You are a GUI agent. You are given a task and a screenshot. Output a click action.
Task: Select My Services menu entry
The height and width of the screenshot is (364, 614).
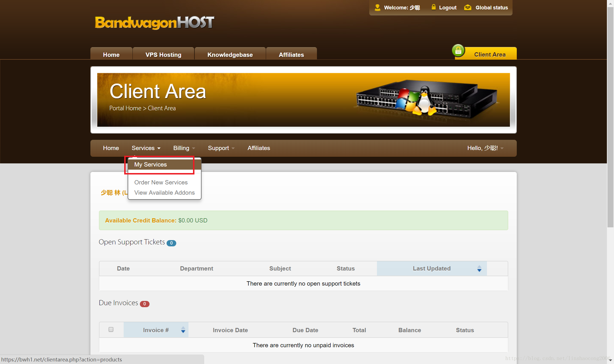(x=151, y=165)
